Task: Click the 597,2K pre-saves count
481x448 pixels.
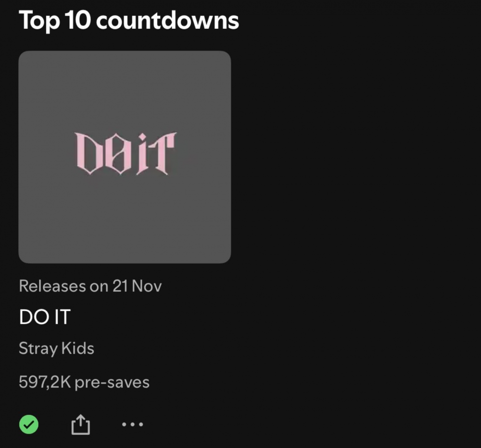Action: click(84, 382)
